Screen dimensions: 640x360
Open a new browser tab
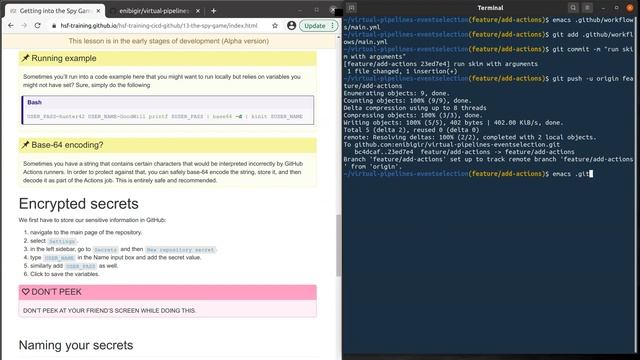click(213, 11)
